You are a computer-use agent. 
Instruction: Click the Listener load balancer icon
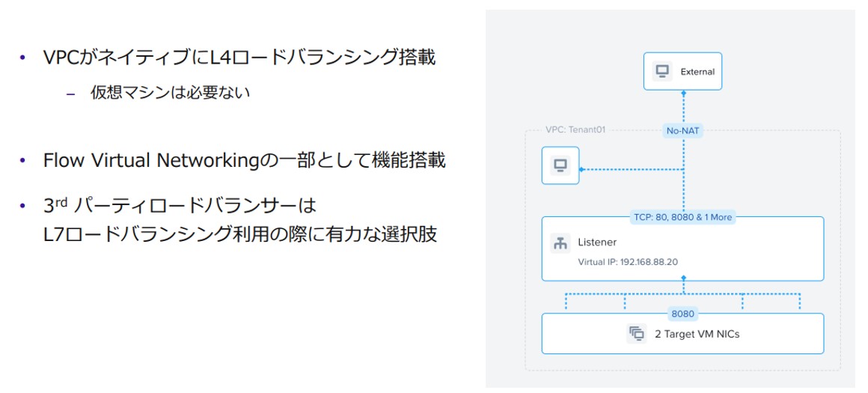tap(560, 243)
